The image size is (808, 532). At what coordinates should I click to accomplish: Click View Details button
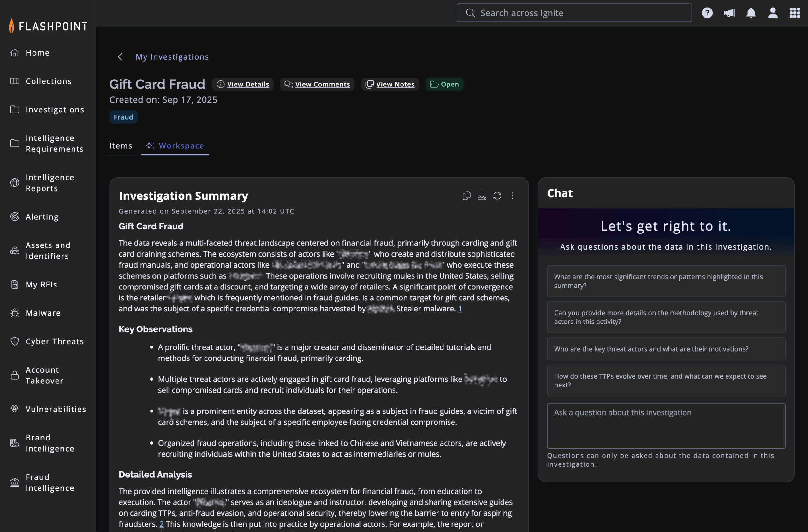pos(243,84)
